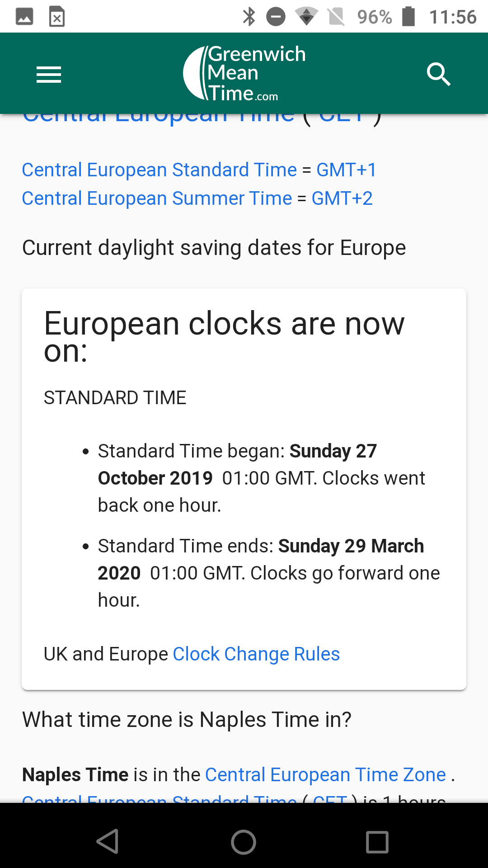This screenshot has height=868, width=488.
Task: Tap the no-SIM status icon
Action: pyautogui.click(x=336, y=17)
